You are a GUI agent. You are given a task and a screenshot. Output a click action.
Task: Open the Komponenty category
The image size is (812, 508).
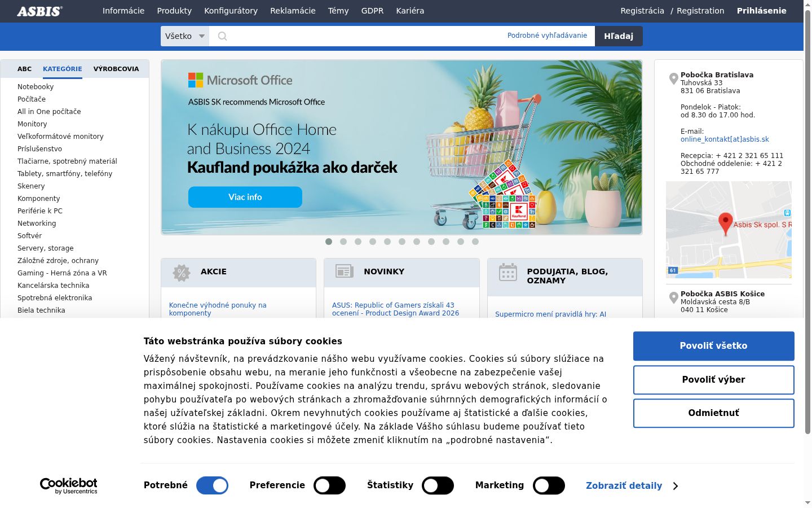click(38, 199)
